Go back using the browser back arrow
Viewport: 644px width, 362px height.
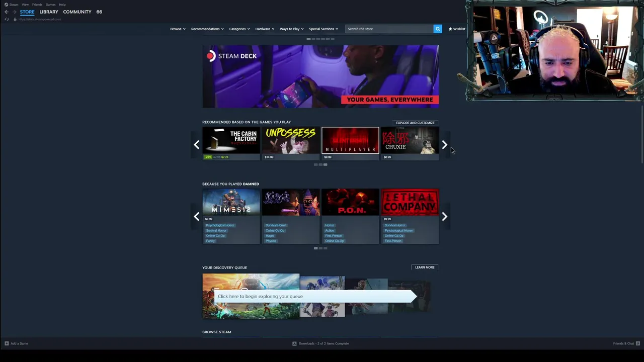(7, 12)
